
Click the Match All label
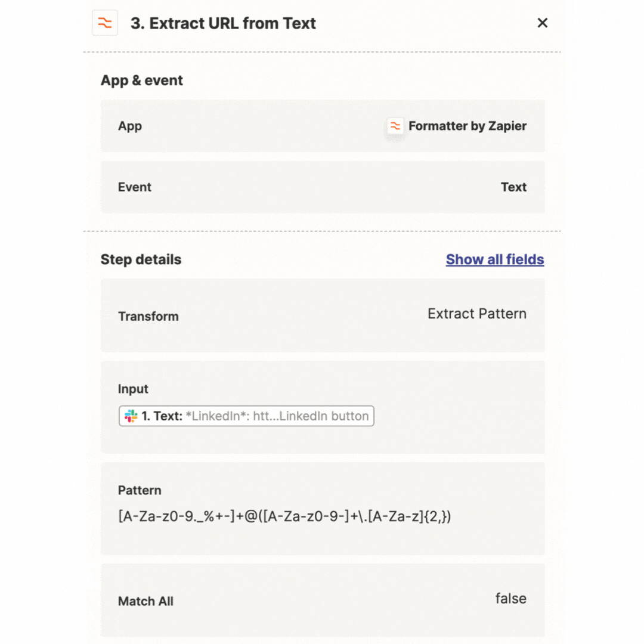pyautogui.click(x=145, y=601)
